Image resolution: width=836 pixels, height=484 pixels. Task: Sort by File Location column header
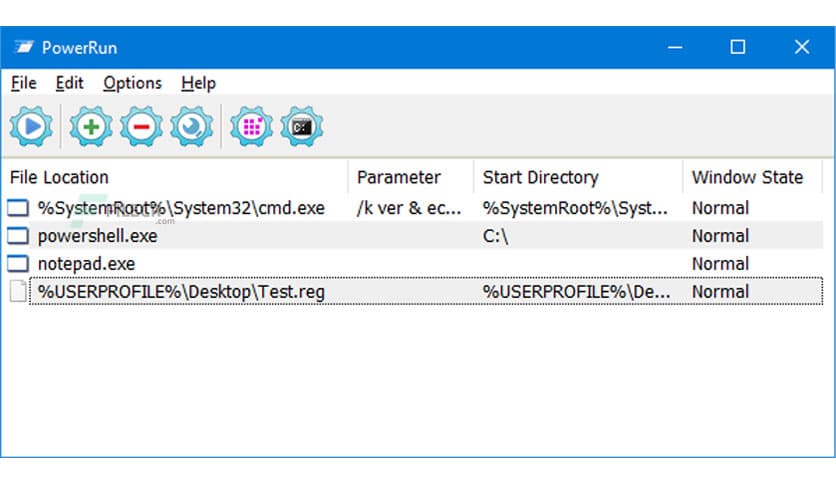pos(175,177)
